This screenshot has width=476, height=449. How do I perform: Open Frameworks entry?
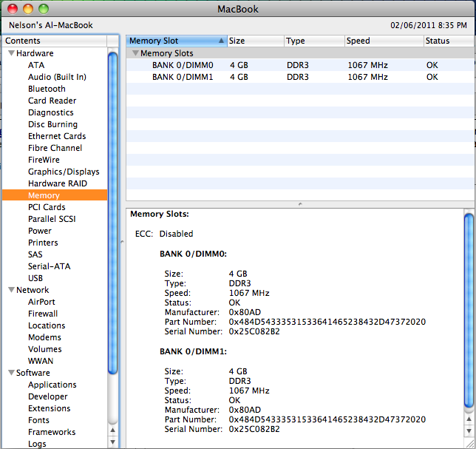(x=52, y=432)
